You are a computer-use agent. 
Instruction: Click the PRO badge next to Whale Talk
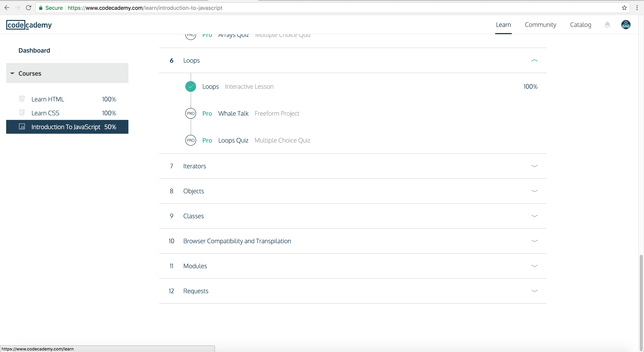191,113
